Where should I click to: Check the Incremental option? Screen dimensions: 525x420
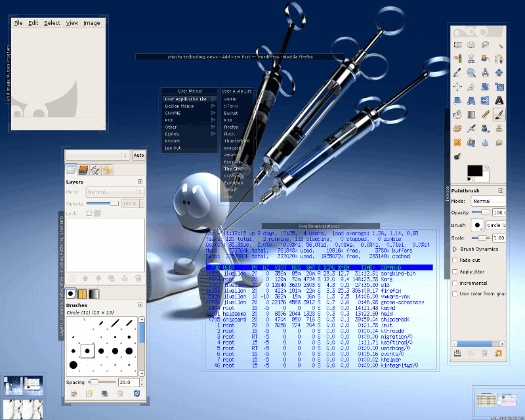click(455, 283)
